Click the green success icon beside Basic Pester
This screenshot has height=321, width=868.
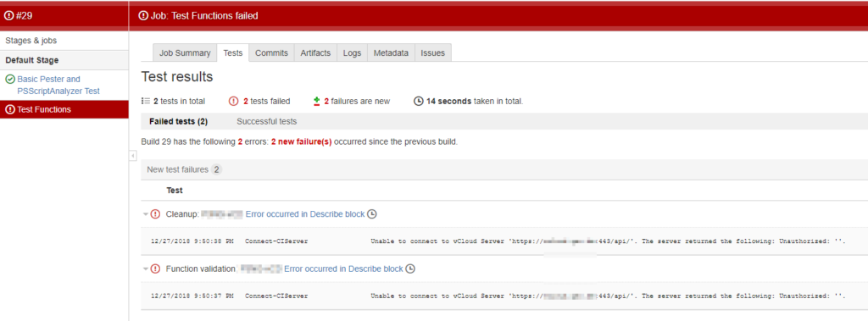[10, 80]
